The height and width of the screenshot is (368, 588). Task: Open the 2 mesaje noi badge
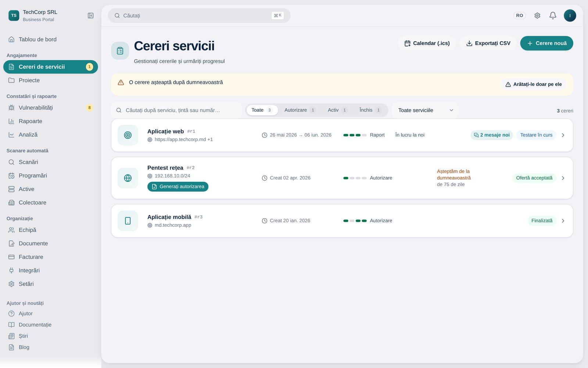(492, 135)
